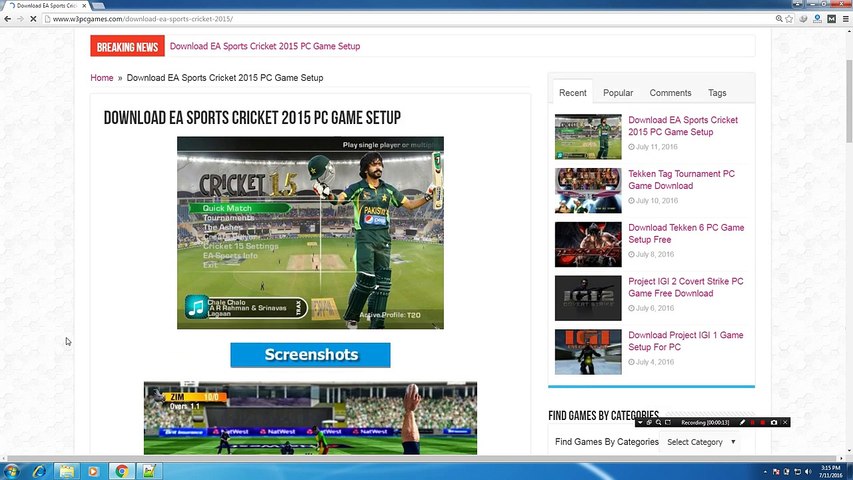853x480 pixels.
Task: Click the recorder magnifier zoom icon
Action: coord(658,422)
